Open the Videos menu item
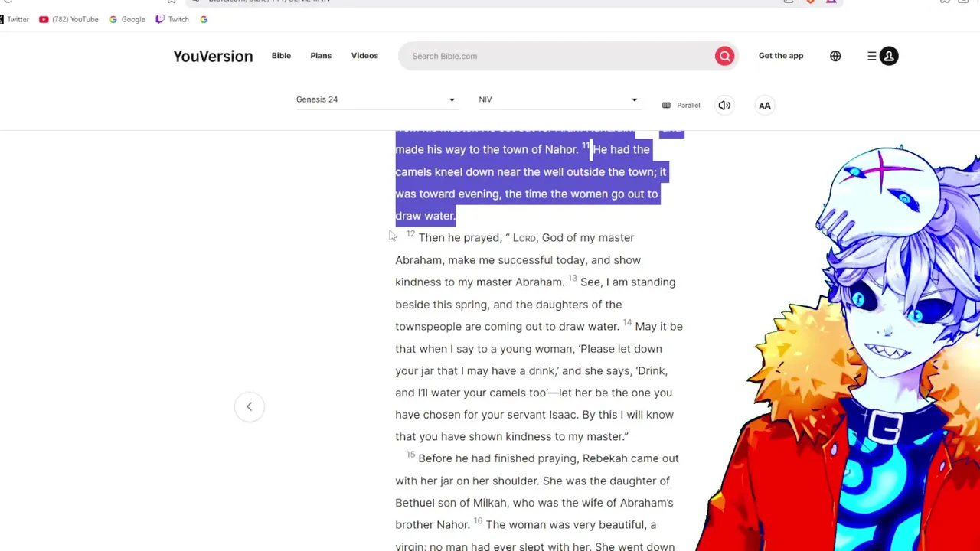Image resolution: width=980 pixels, height=551 pixels. [x=364, y=56]
